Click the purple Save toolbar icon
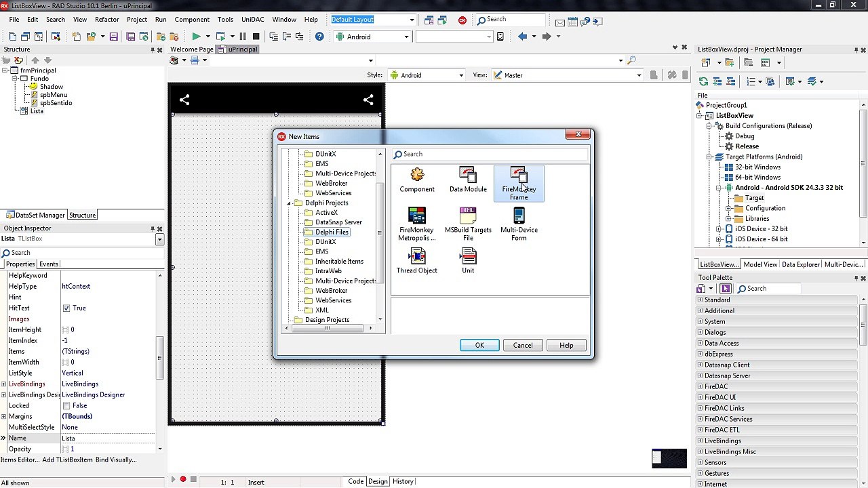The width and height of the screenshot is (868, 488). click(x=114, y=37)
